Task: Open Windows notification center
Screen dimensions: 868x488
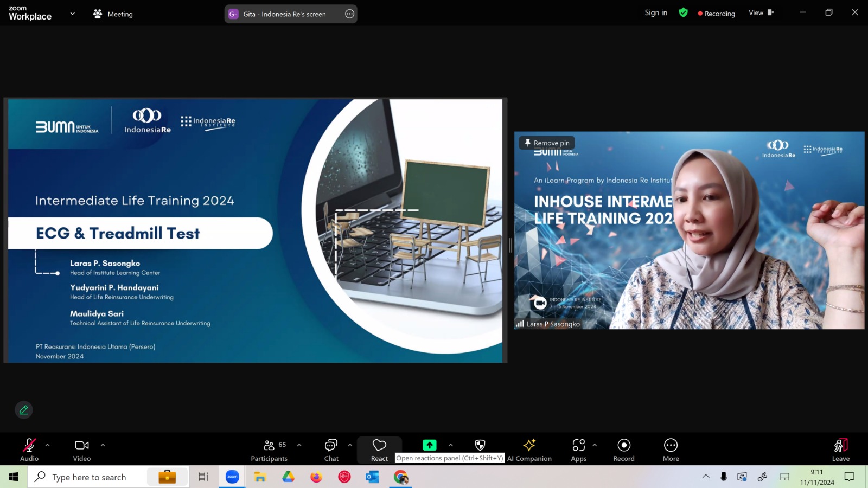Action: pos(850,477)
